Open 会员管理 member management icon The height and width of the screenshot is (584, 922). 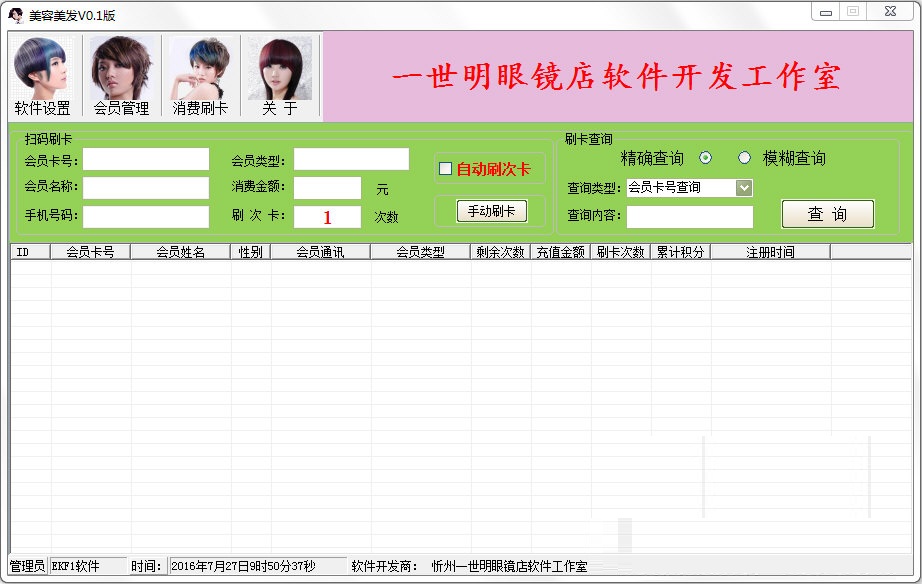(121, 76)
